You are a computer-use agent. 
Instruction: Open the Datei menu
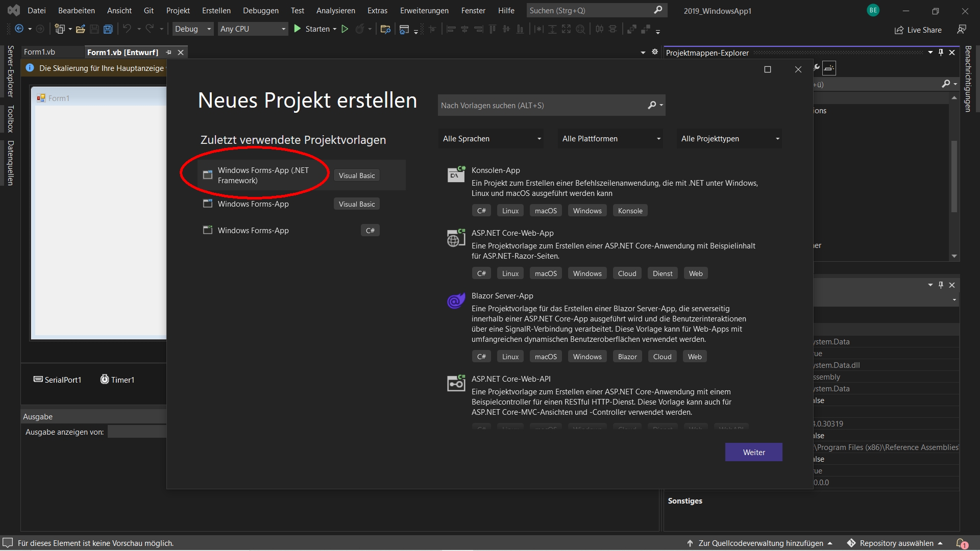37,10
